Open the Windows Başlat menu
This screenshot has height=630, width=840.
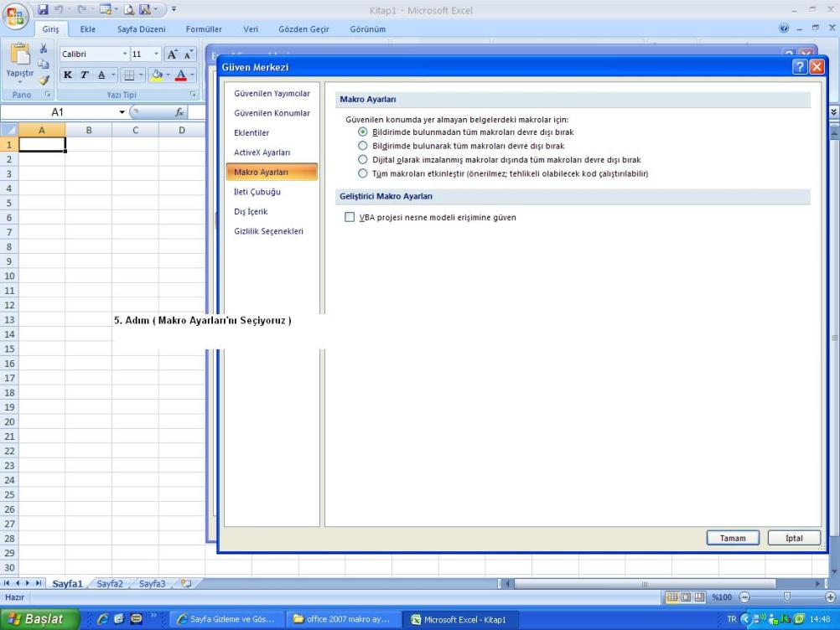coord(35,619)
